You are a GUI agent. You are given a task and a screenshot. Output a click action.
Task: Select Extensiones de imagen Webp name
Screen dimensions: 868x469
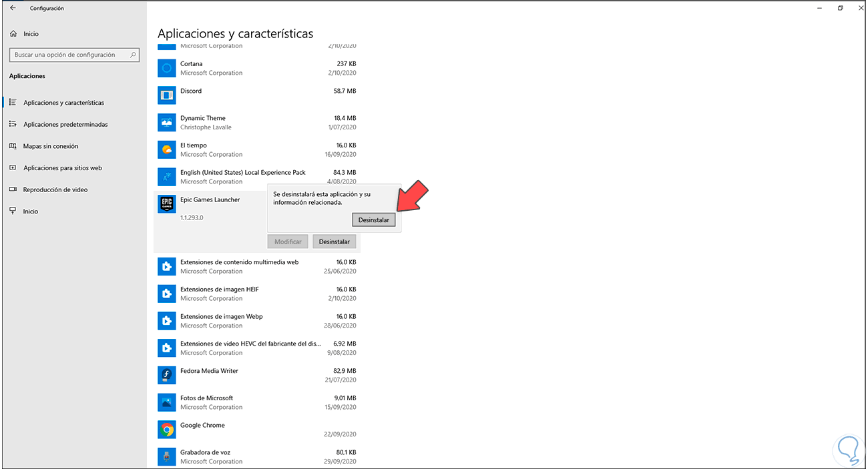point(222,316)
